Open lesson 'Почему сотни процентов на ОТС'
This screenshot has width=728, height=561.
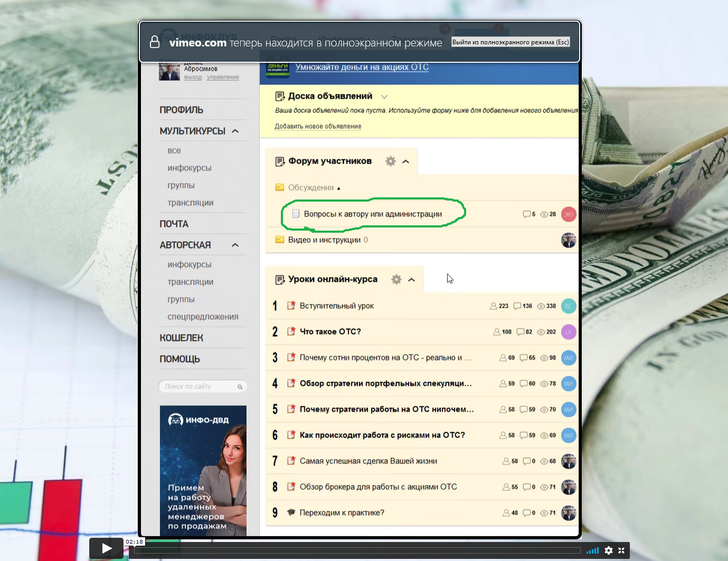pyautogui.click(x=385, y=357)
